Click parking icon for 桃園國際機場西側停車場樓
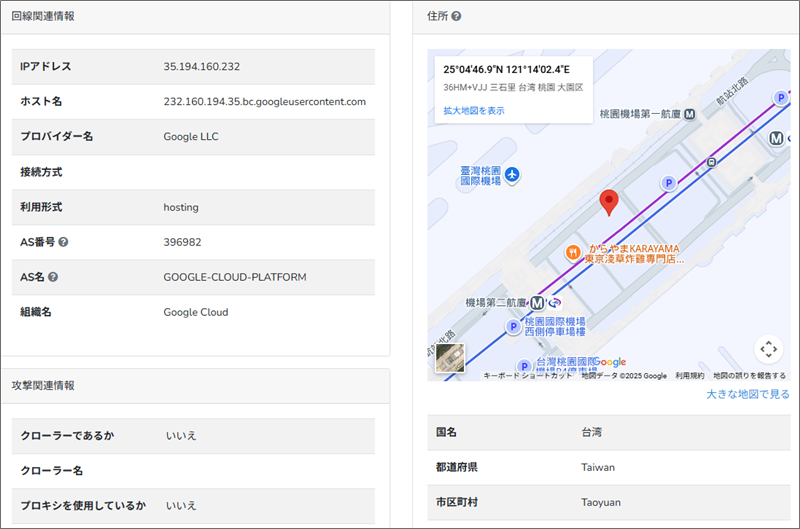 514,326
